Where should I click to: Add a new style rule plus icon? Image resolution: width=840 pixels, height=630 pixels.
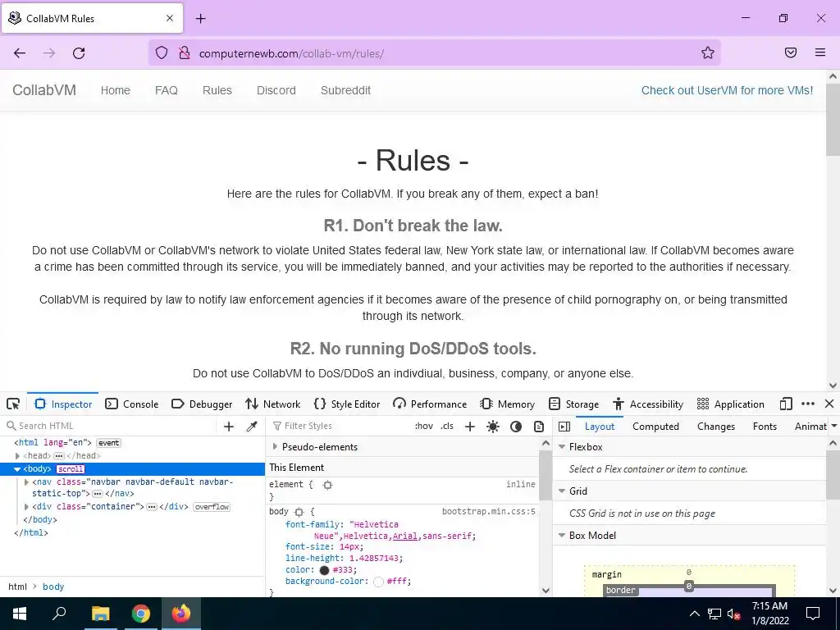click(x=470, y=427)
